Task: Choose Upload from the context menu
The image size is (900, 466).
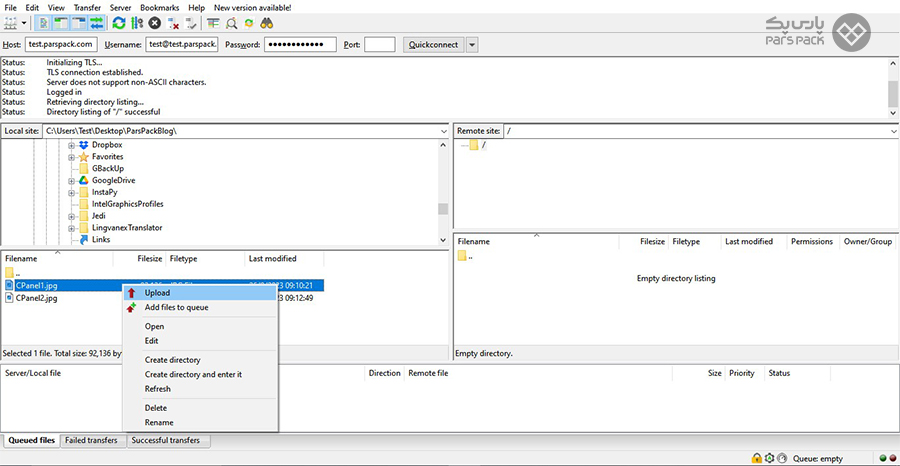Action: pyautogui.click(x=200, y=293)
